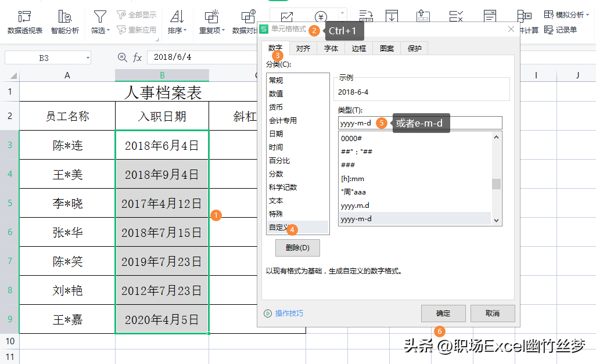This screenshot has width=596, height=364.
Task: Open the 记录单 record form
Action: point(561,30)
